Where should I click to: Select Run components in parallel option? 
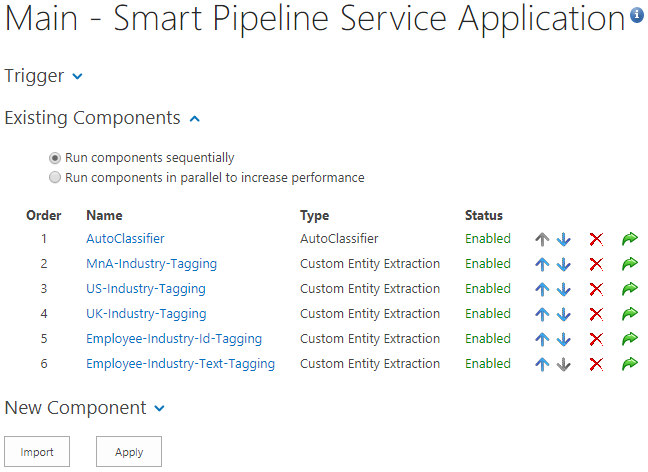(x=55, y=178)
